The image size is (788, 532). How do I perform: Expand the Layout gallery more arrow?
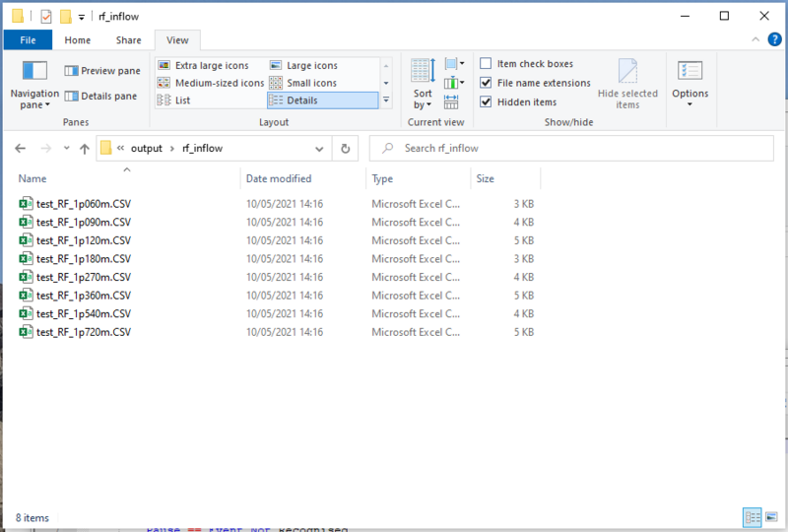pos(386,100)
